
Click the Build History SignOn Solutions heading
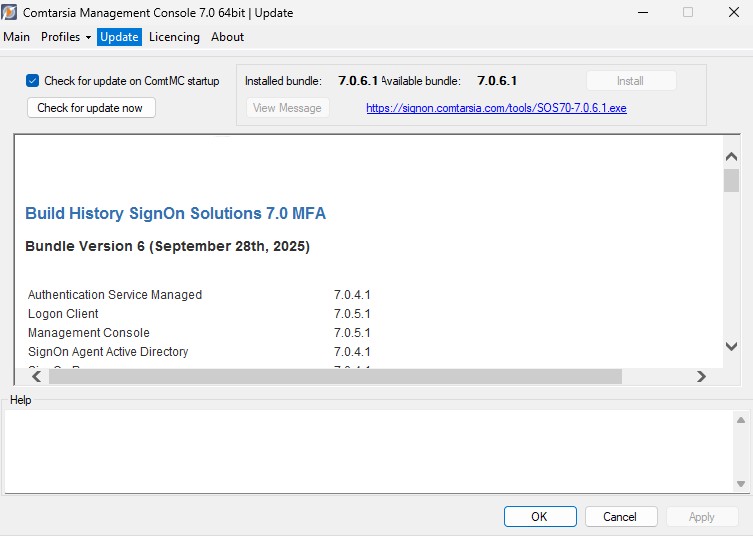tap(175, 213)
